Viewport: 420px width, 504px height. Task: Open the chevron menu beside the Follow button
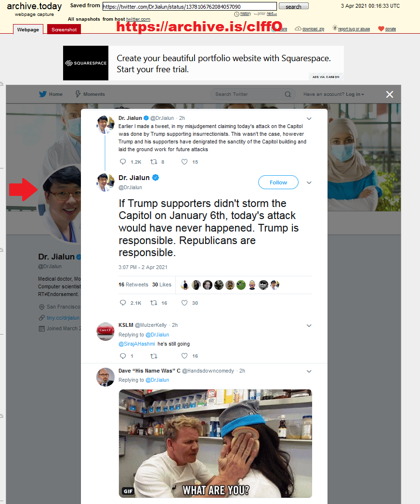pyautogui.click(x=309, y=182)
